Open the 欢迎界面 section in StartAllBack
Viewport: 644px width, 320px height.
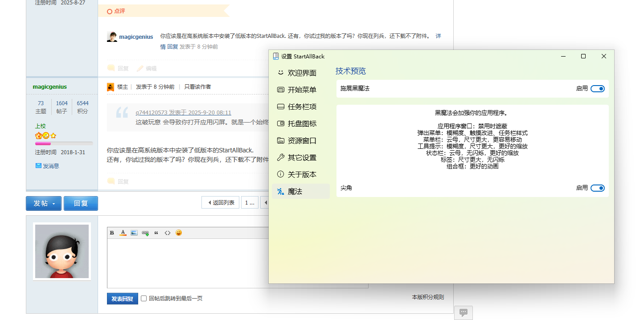coord(301,73)
